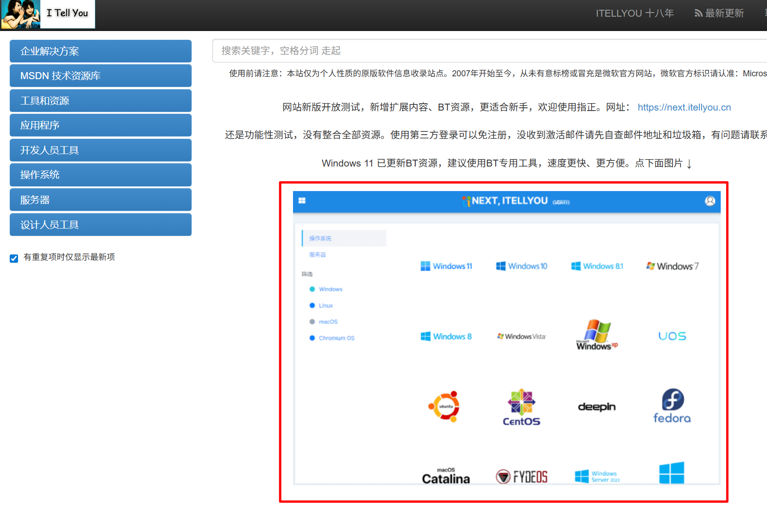767x532 pixels.
Task: Expand the 设计人员工具 category
Action: (x=100, y=224)
